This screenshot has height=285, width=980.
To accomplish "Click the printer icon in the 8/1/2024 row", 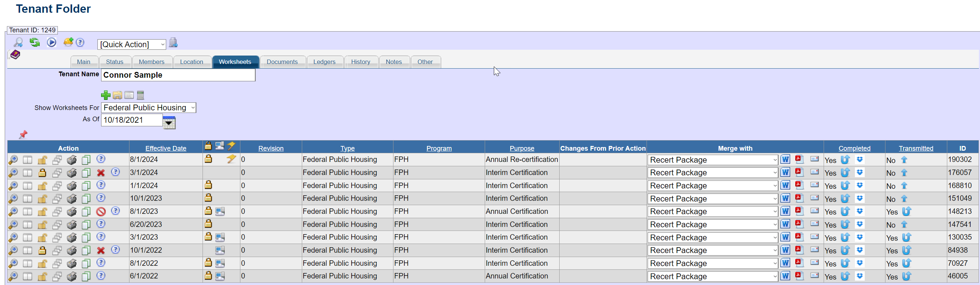I will tap(72, 160).
